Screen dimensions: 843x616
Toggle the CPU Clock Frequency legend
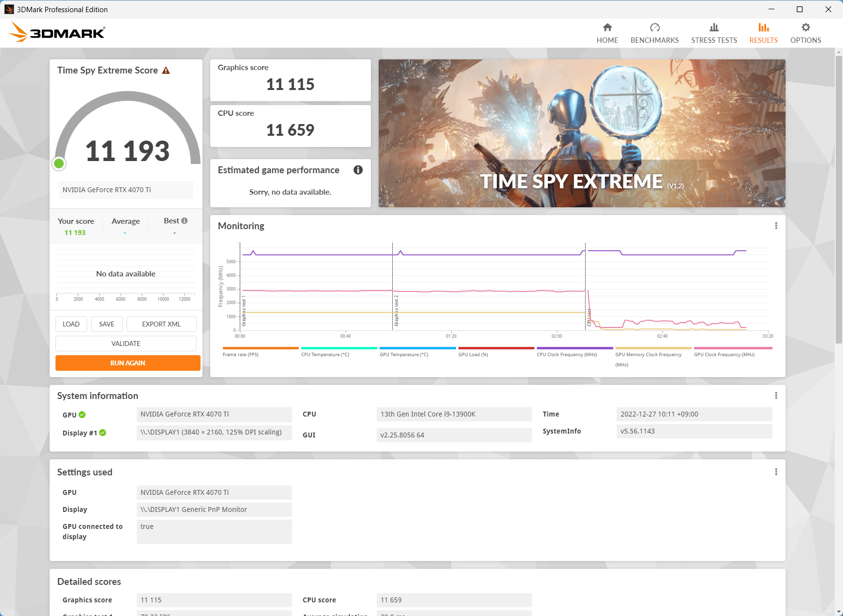(575, 352)
